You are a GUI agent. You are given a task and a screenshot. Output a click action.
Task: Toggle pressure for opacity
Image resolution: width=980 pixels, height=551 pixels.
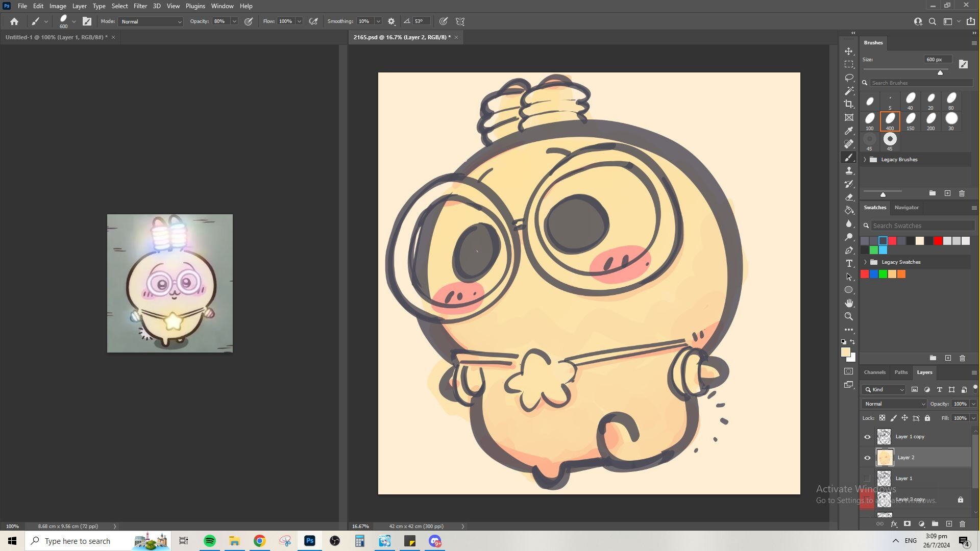click(249, 21)
